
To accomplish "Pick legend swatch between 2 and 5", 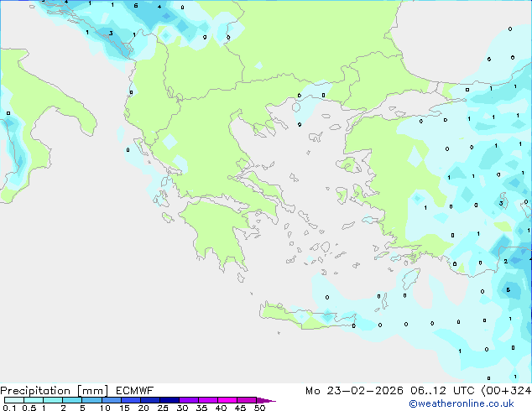I will [x=72, y=400].
